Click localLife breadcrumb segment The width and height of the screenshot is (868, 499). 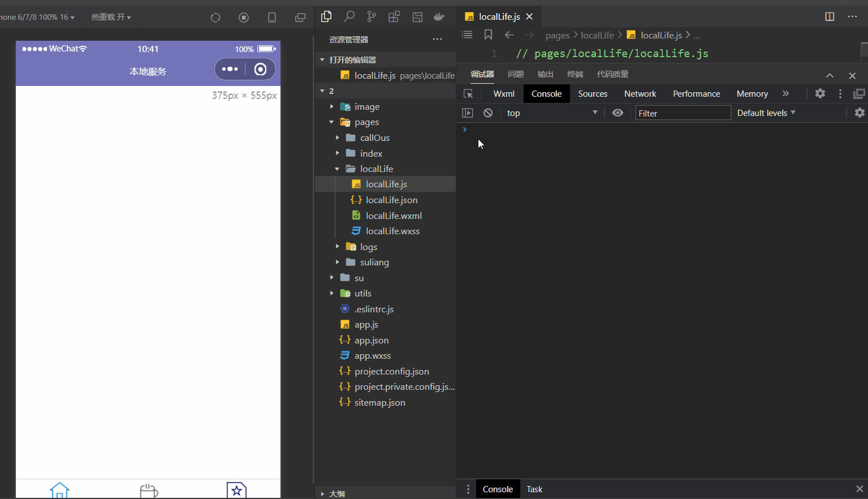pyautogui.click(x=597, y=35)
